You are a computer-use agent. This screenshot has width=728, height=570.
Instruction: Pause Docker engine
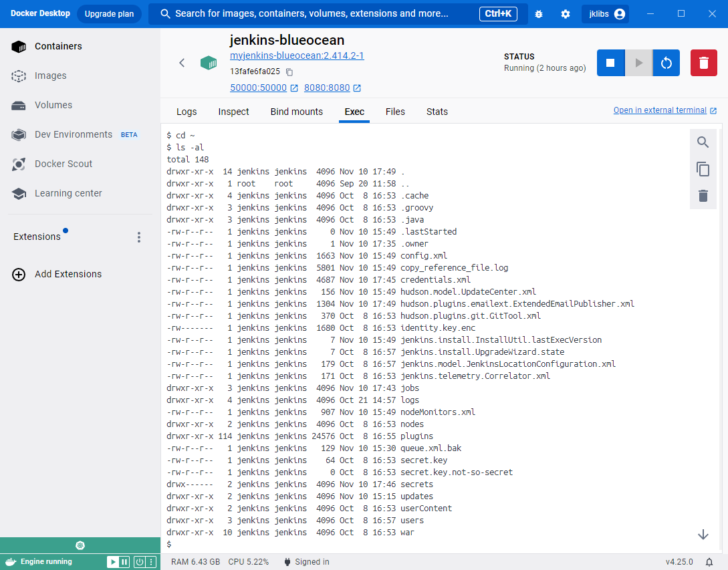[124, 562]
